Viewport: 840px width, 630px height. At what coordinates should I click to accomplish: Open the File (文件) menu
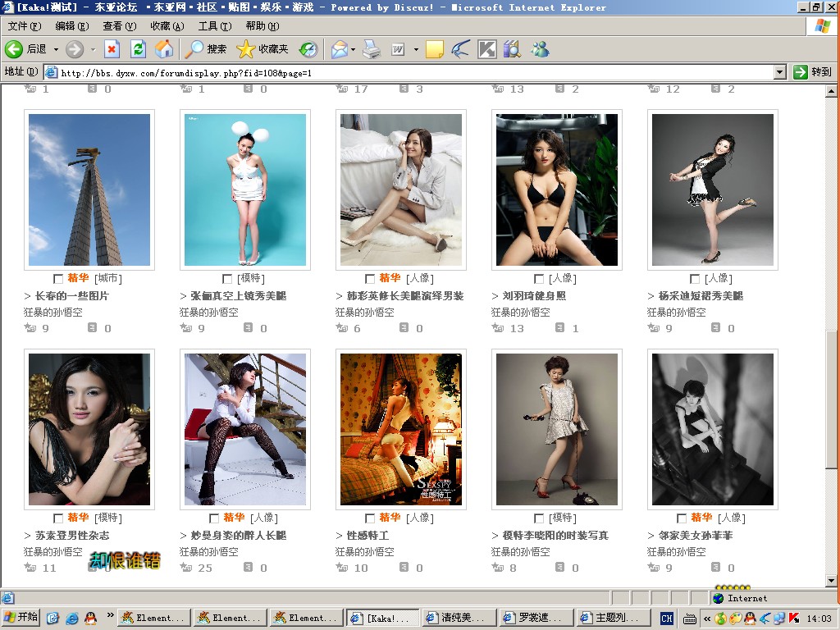click(x=24, y=25)
